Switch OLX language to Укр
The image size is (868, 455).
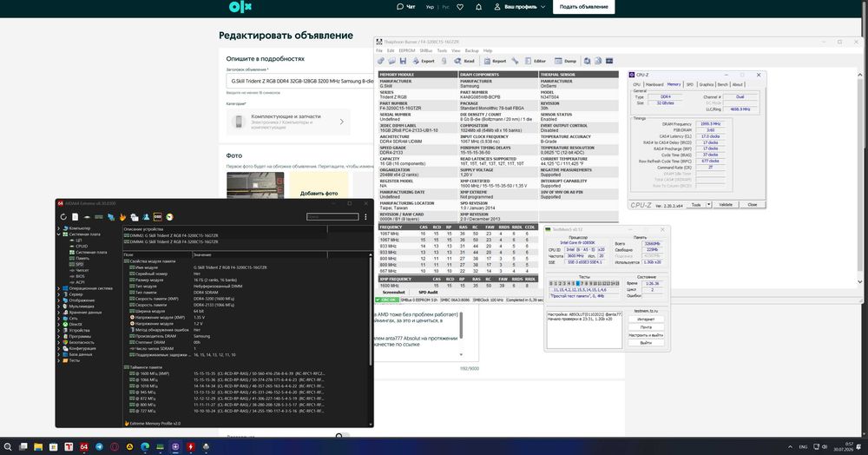(x=431, y=7)
